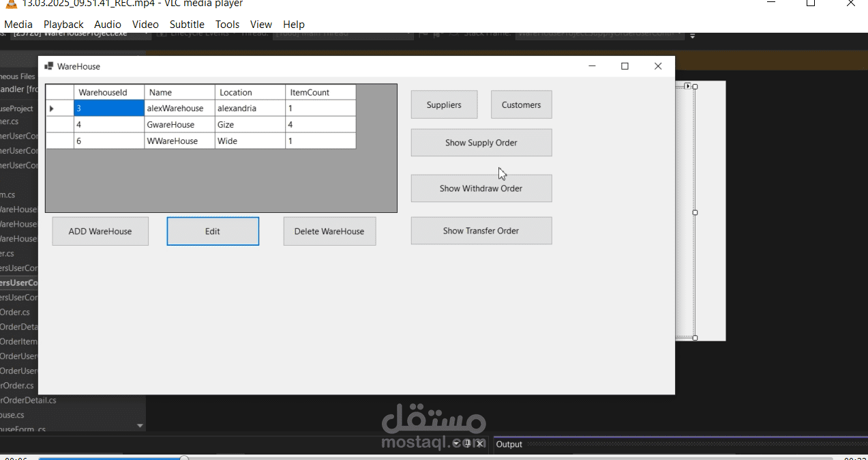
Task: Switch to the Output tab
Action: pos(509,444)
